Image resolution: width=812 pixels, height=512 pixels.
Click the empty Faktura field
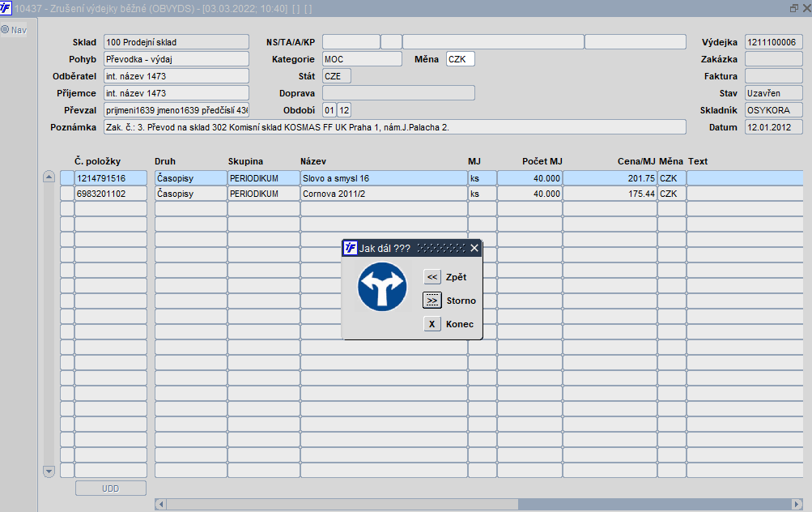tap(774, 76)
